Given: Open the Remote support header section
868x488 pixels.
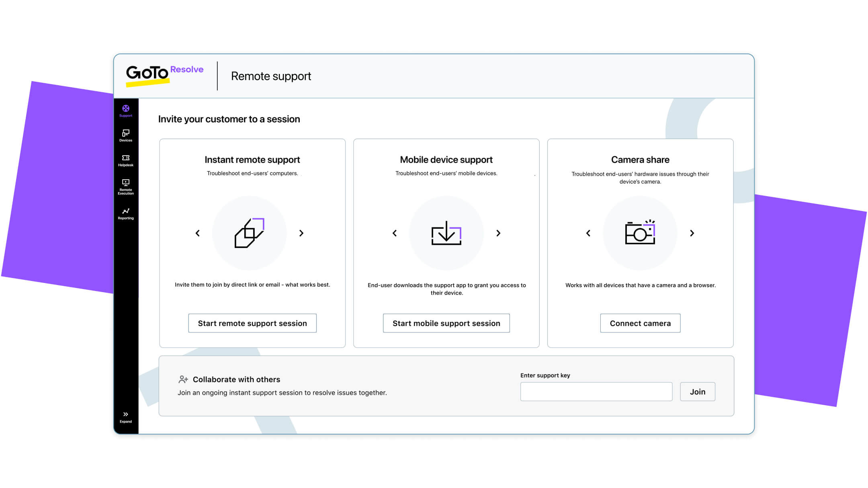Looking at the screenshot, I should click(271, 76).
